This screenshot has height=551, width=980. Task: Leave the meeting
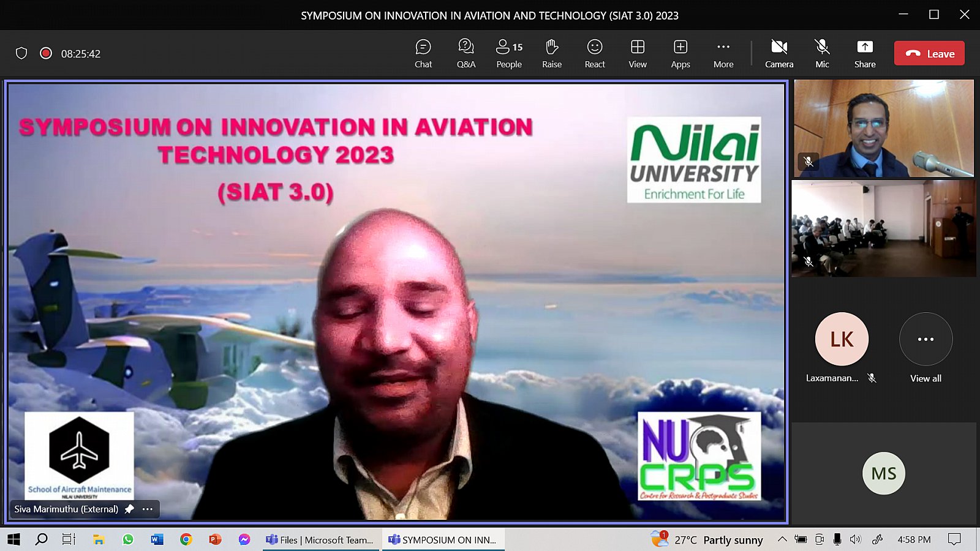click(929, 53)
